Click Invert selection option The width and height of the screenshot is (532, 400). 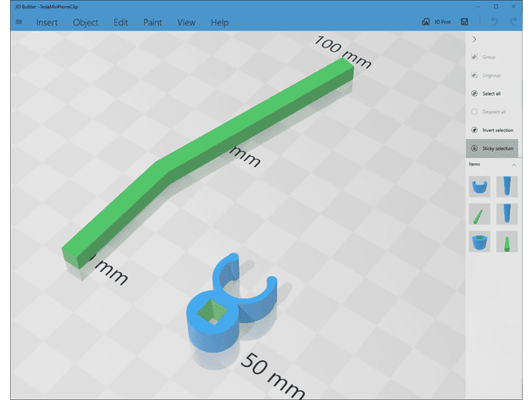pyautogui.click(x=492, y=130)
